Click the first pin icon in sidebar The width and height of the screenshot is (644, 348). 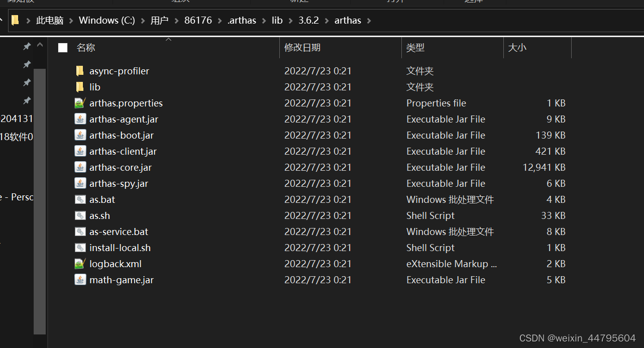(x=27, y=46)
